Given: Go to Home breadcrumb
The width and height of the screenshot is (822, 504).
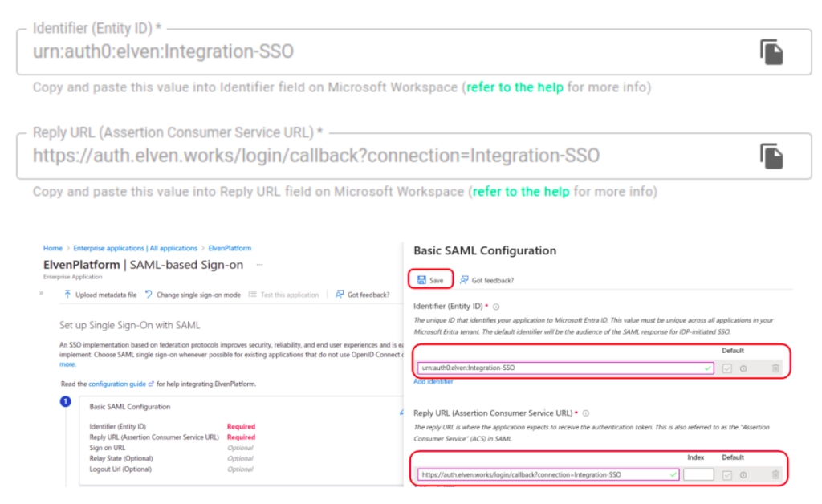Looking at the screenshot, I should tap(52, 249).
